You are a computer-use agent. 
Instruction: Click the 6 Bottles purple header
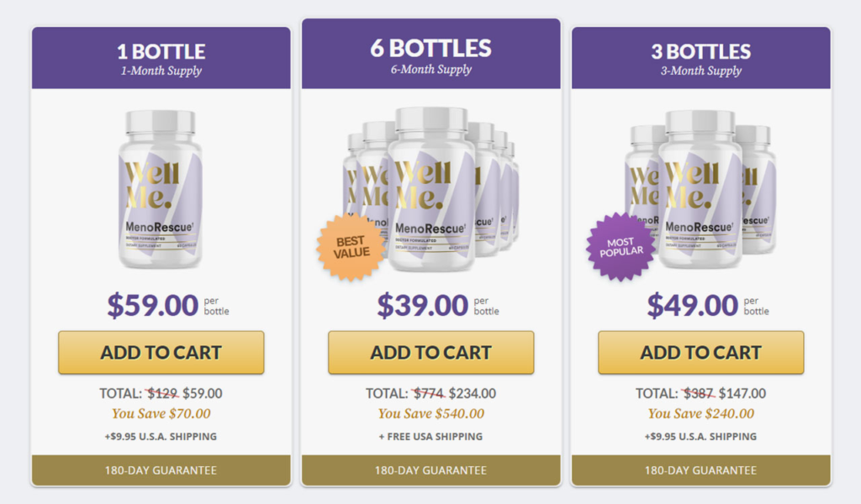click(x=431, y=53)
